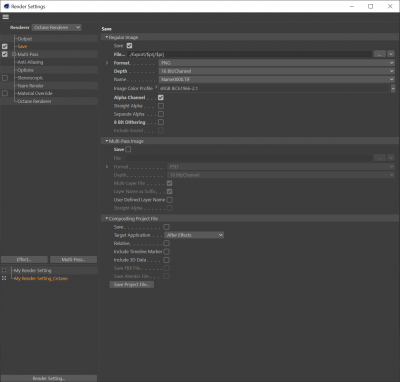Select Save in the settings list
The image size is (400, 382).
tap(22, 46)
